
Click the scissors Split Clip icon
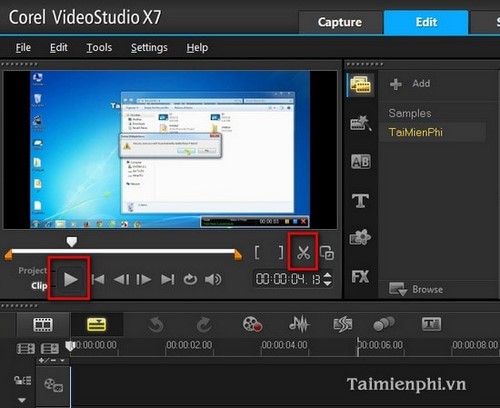point(303,252)
